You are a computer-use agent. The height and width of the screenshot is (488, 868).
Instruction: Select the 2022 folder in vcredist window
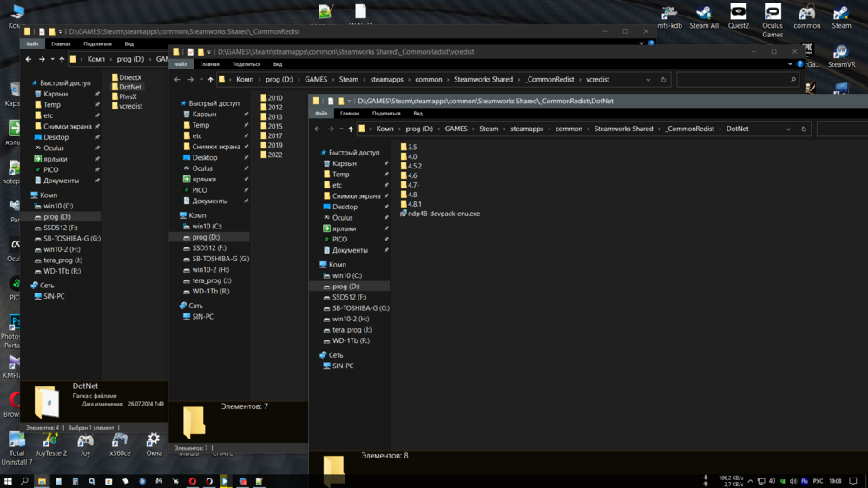coord(271,155)
